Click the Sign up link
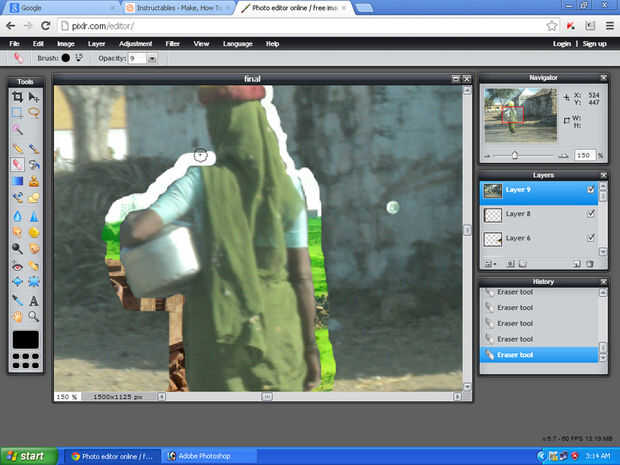The height and width of the screenshot is (465, 620). (x=594, y=43)
